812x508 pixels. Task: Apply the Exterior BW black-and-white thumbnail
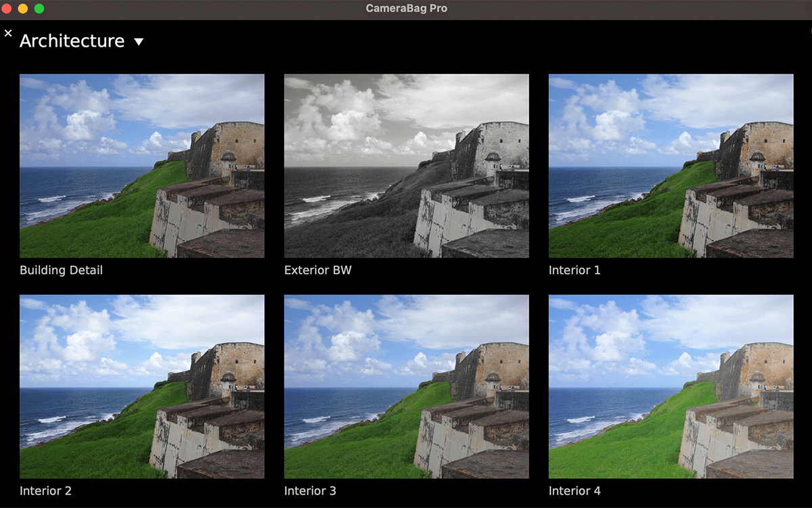coord(407,166)
